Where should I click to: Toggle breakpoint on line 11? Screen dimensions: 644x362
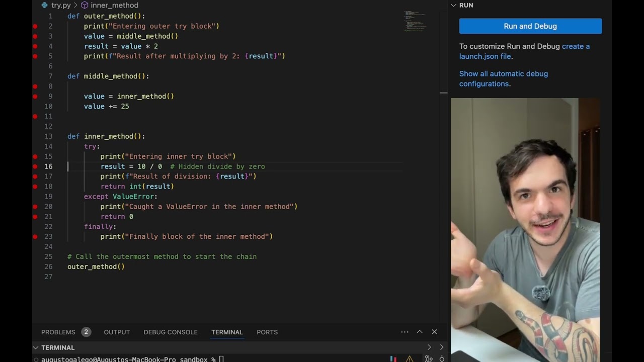35,116
